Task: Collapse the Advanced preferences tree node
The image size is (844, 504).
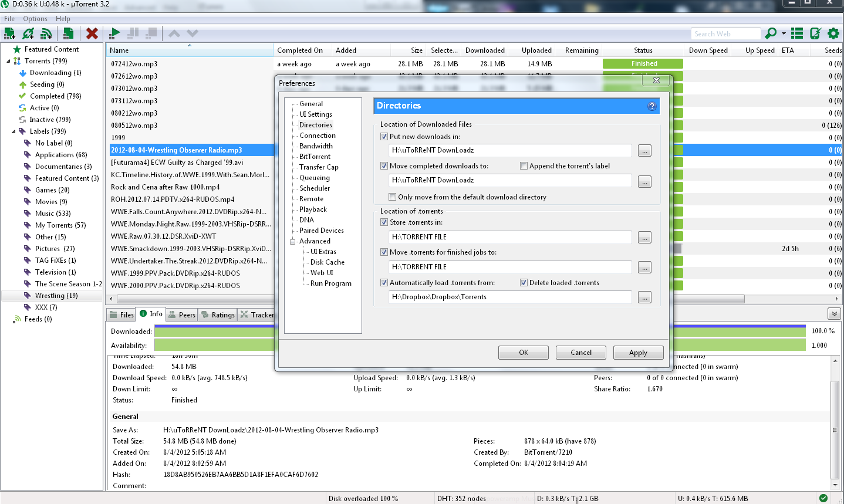Action: [292, 242]
